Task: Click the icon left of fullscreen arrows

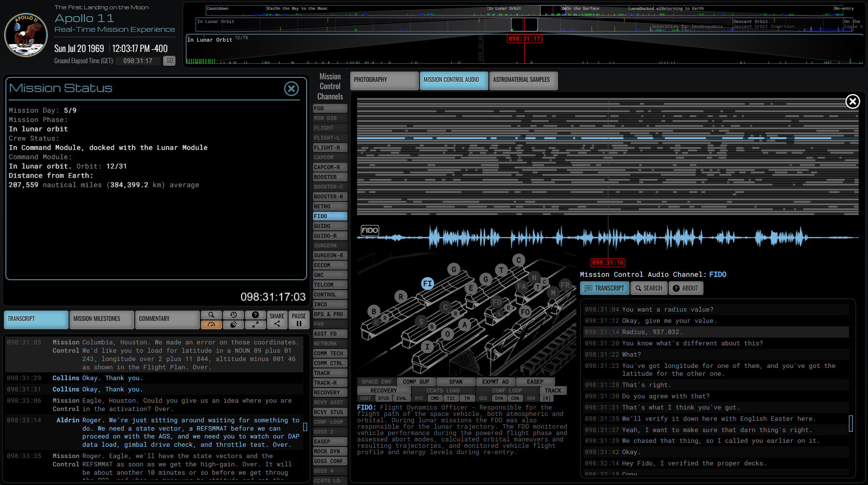Action: click(234, 324)
